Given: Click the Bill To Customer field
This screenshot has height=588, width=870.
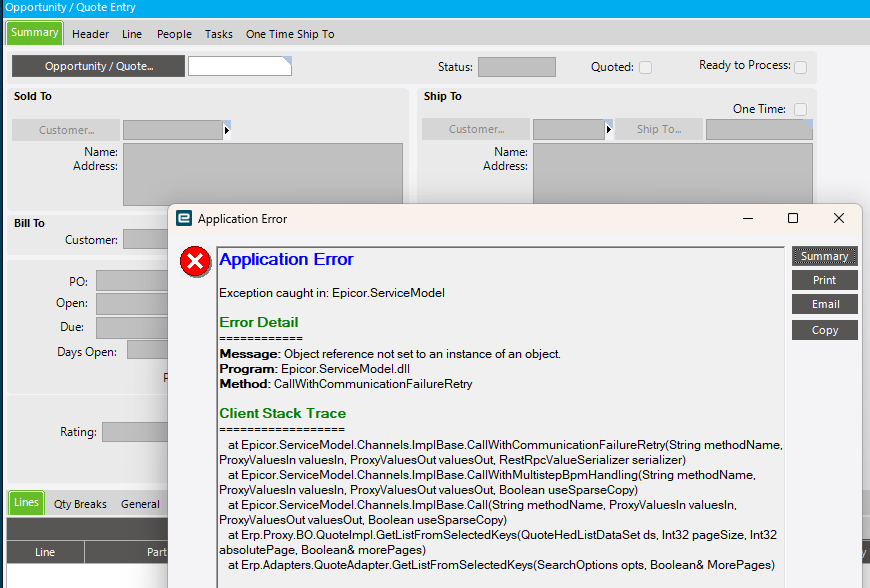Looking at the screenshot, I should pyautogui.click(x=145, y=240).
